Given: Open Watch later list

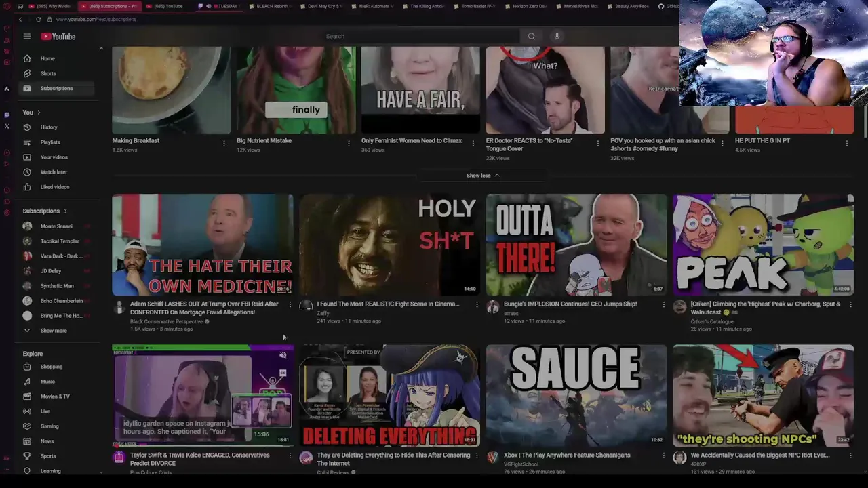Looking at the screenshot, I should tap(57, 172).
